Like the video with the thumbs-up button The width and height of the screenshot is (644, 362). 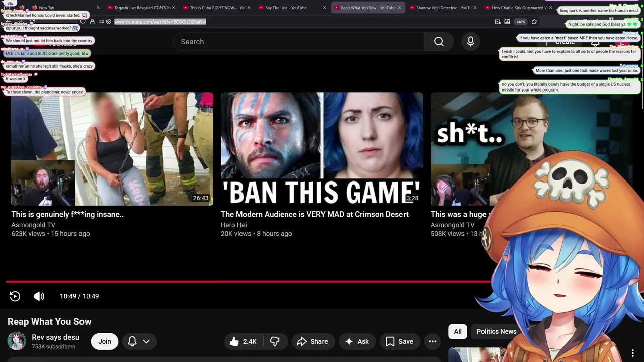tap(244, 341)
